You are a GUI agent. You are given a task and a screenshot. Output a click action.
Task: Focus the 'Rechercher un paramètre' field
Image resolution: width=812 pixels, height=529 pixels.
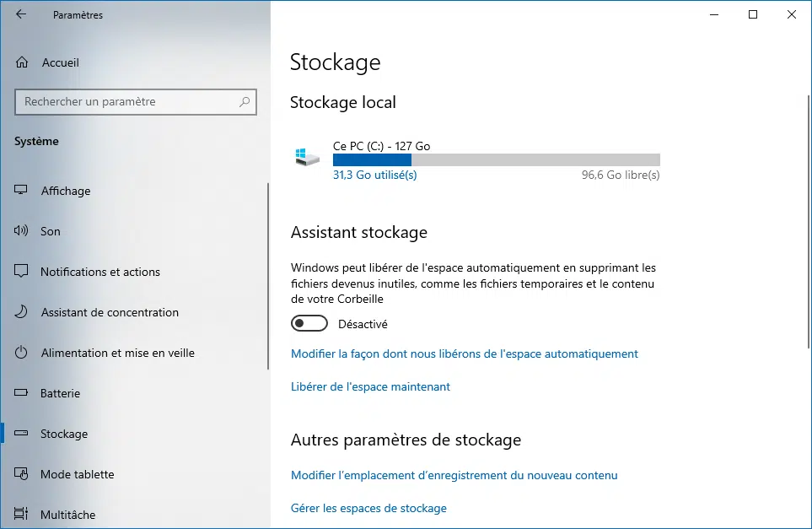[136, 102]
